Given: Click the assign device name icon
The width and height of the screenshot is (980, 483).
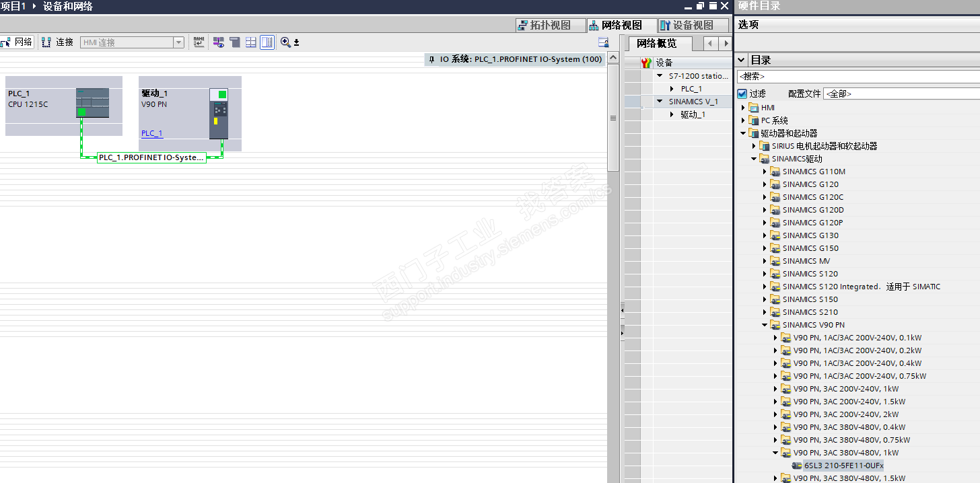Looking at the screenshot, I should (199, 42).
